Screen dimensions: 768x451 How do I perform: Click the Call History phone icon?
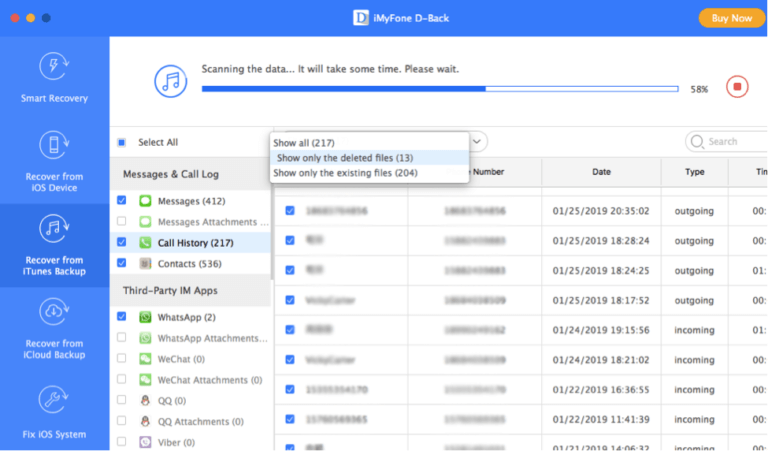(145, 242)
